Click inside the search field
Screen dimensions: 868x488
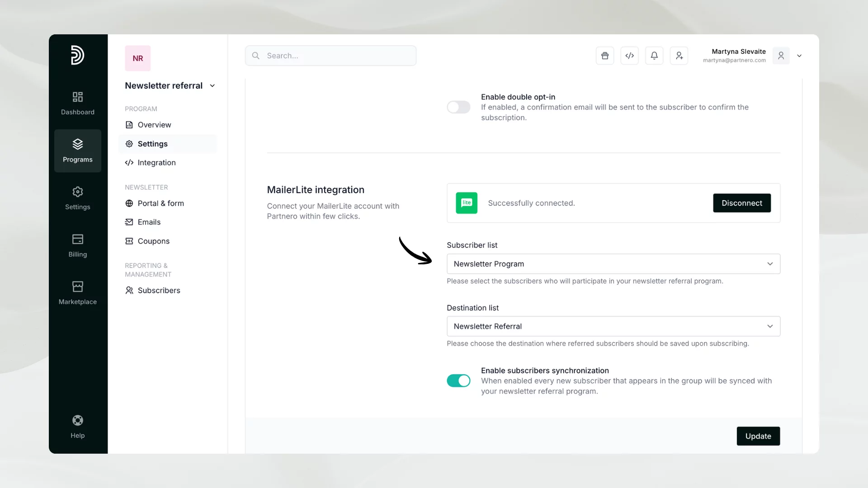[331, 55]
